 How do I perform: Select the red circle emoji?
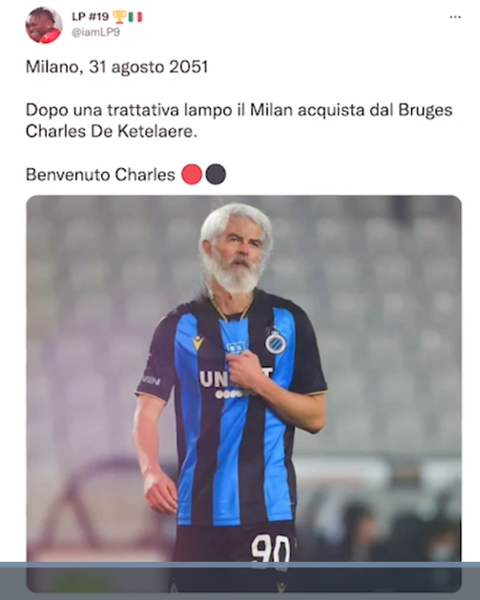click(x=191, y=174)
